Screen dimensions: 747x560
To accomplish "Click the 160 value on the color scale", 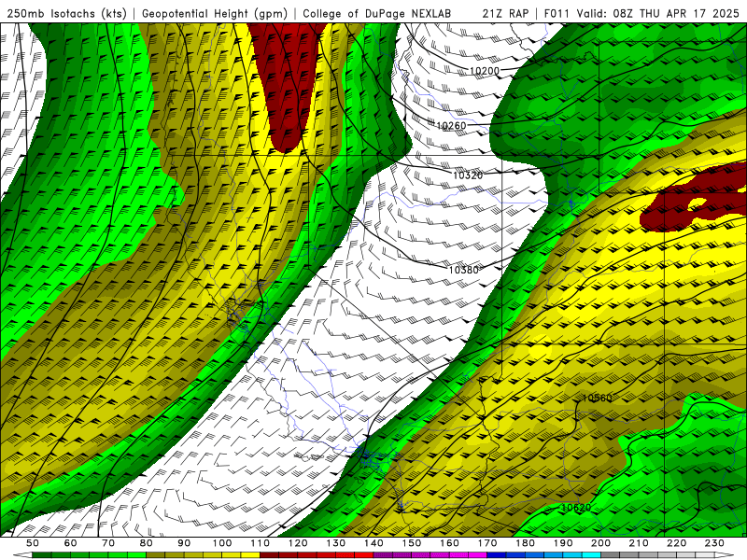I will 449,543.
